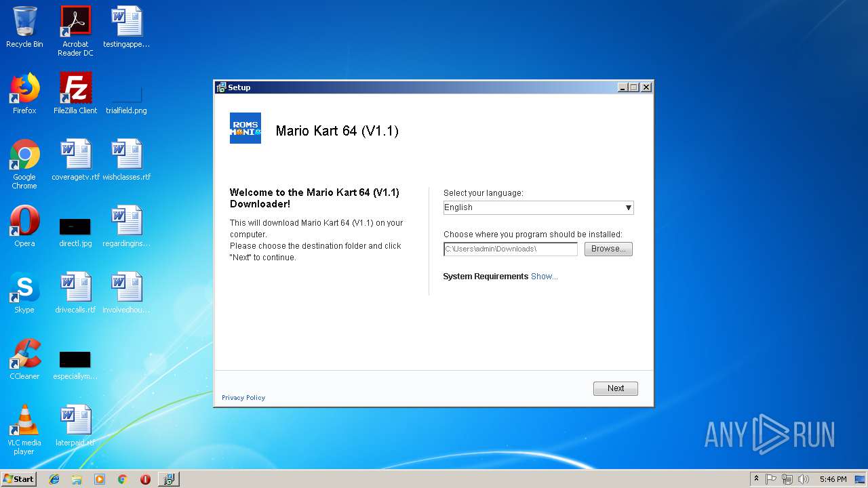Click the "Mario Kart 64 (V1.1)" heading
868x488 pixels.
click(x=337, y=131)
